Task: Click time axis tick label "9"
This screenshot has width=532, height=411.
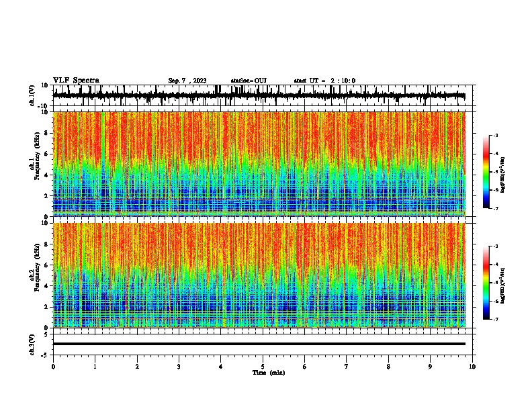Action: point(430,367)
